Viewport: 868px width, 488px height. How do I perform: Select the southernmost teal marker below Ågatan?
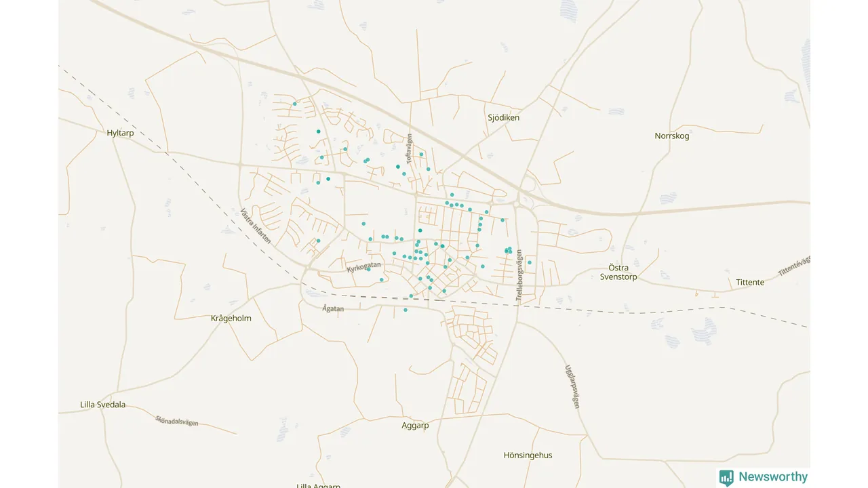click(x=406, y=310)
